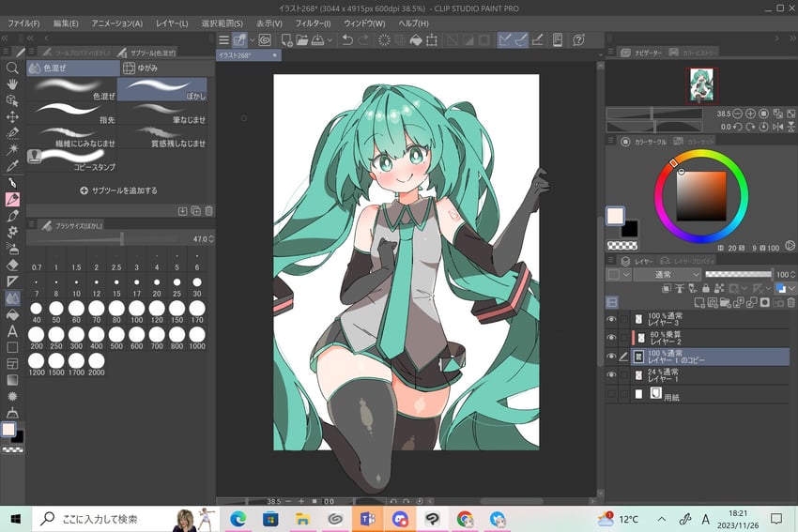The width and height of the screenshot is (798, 532).
Task: Select the Eraser tool
Action: (12, 265)
